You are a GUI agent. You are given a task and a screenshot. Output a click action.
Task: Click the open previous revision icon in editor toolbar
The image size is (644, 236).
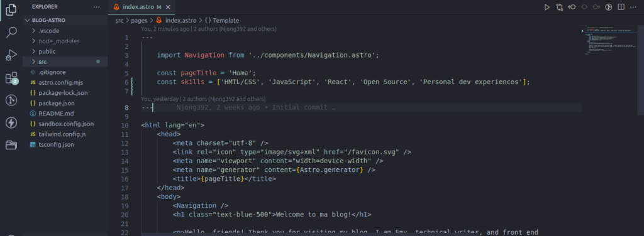click(x=572, y=7)
